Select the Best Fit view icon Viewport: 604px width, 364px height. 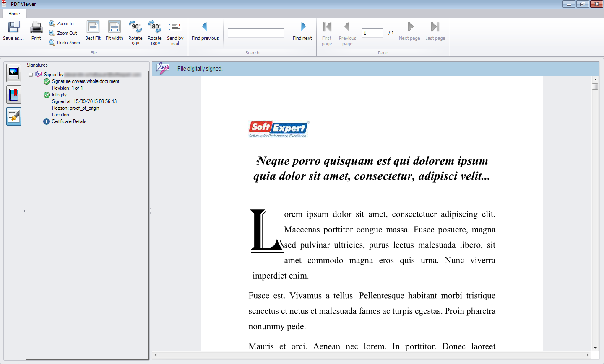(x=93, y=27)
